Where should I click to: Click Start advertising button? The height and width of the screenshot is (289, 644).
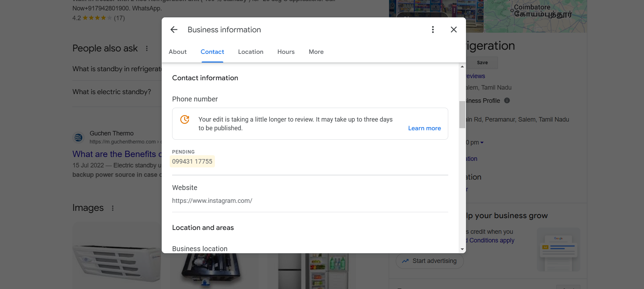click(429, 261)
